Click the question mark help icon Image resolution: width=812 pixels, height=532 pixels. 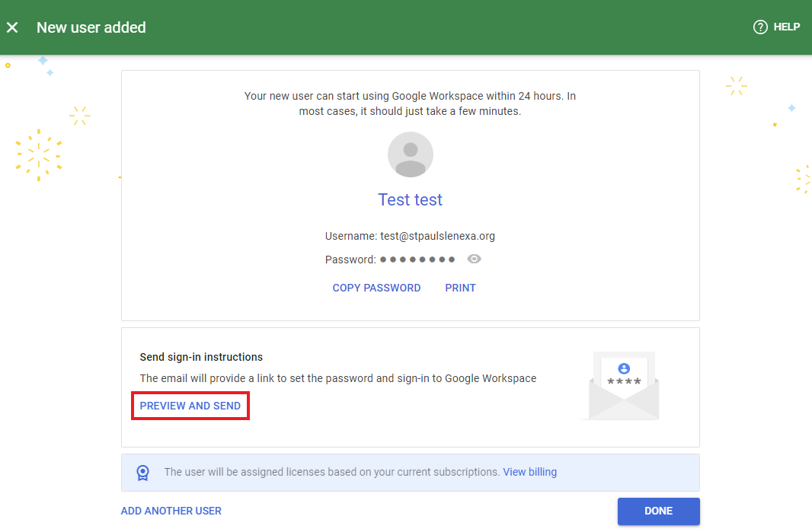(x=759, y=27)
